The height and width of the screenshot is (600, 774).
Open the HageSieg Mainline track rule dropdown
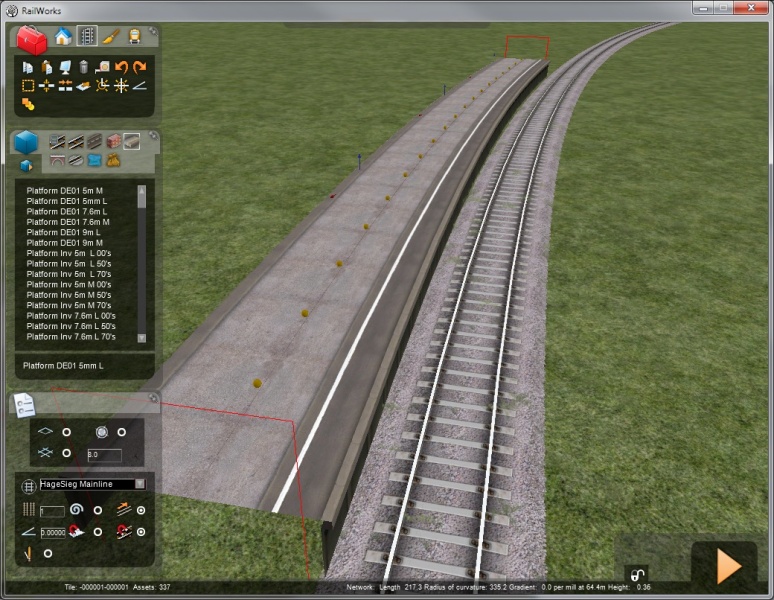point(140,484)
